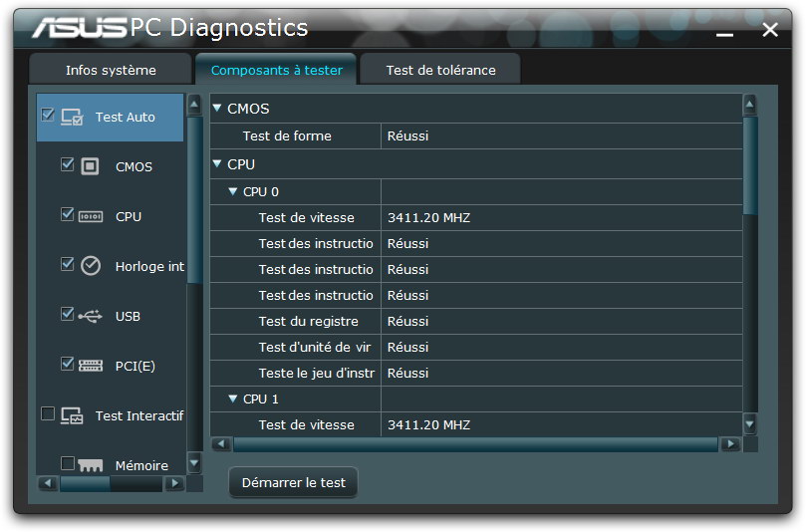Uncheck the PCI(E) checkbox

[x=68, y=364]
